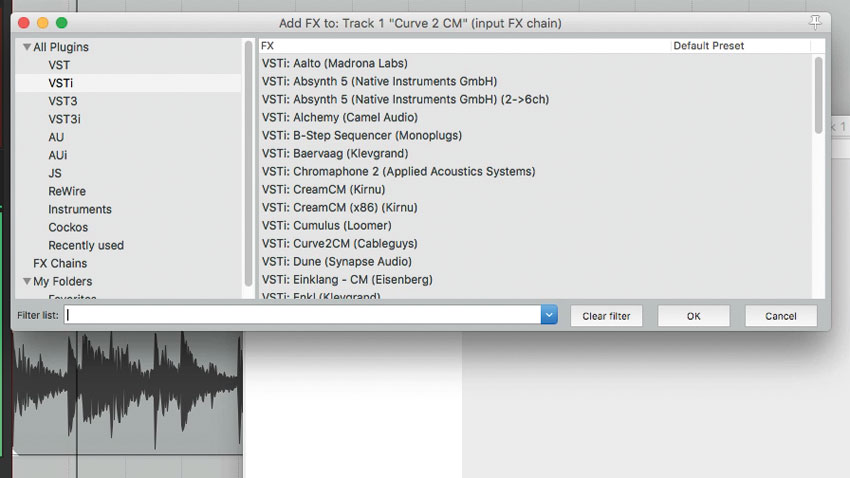Select the ReWire category
The width and height of the screenshot is (850, 478).
click(67, 191)
